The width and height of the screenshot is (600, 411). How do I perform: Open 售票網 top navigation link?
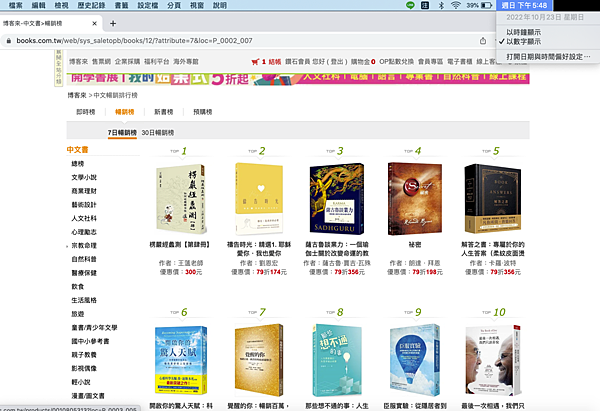[x=101, y=62]
